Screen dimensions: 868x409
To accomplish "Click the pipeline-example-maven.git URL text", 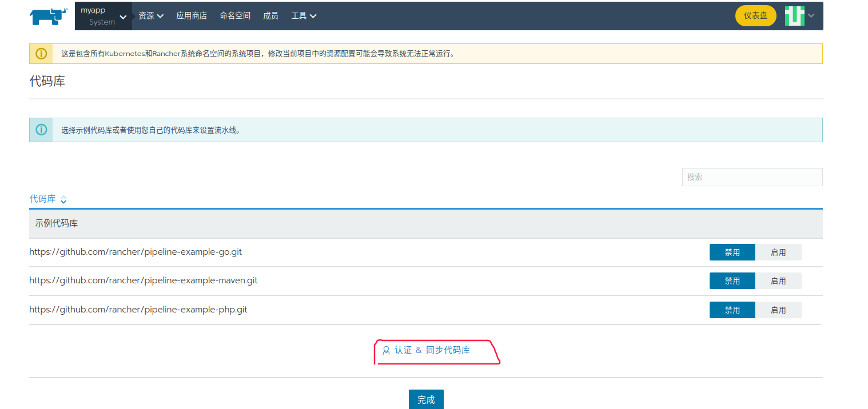I will [x=144, y=280].
